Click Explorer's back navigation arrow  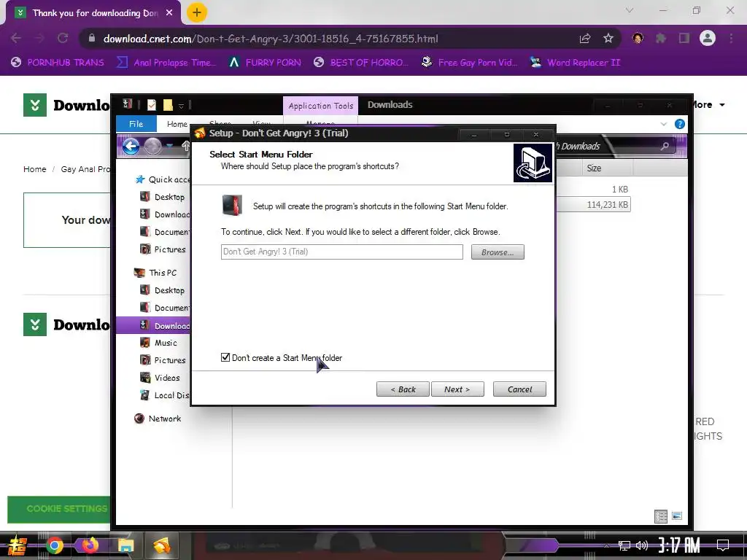tap(131, 146)
